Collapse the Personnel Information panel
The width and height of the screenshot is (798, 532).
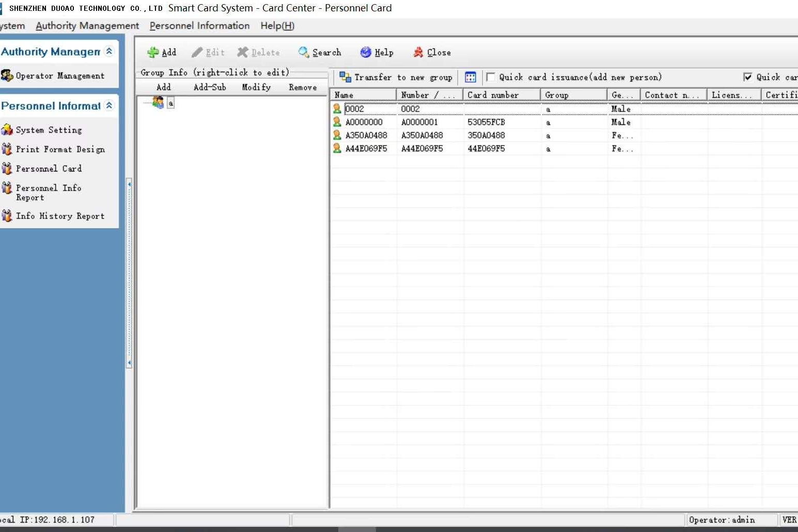(109, 105)
